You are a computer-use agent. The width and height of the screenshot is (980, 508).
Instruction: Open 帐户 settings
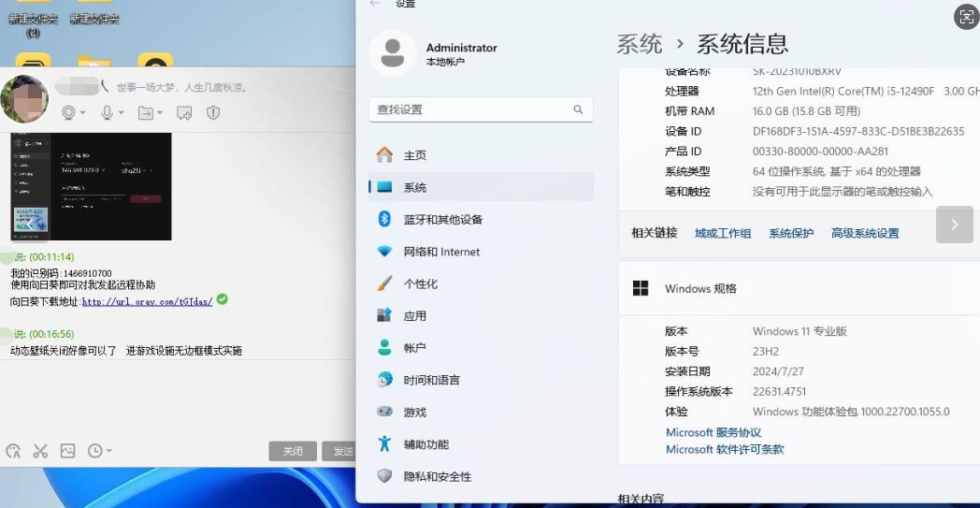tap(481, 348)
